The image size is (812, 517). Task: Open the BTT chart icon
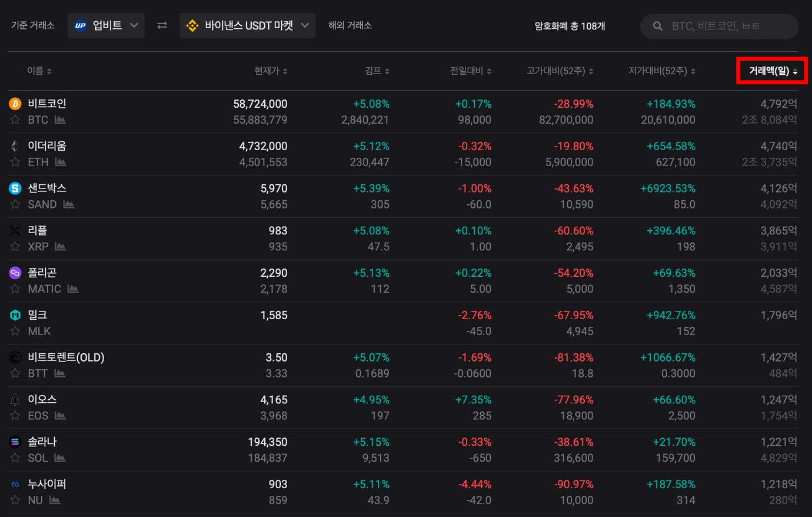59,373
